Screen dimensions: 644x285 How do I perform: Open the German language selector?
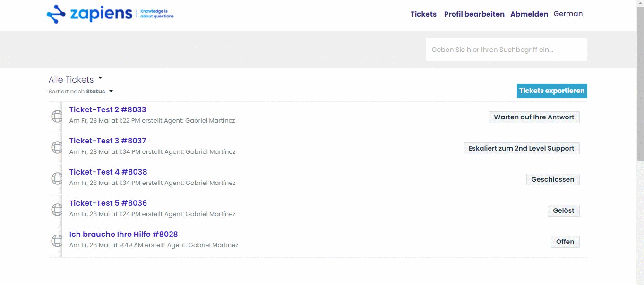pyautogui.click(x=568, y=14)
